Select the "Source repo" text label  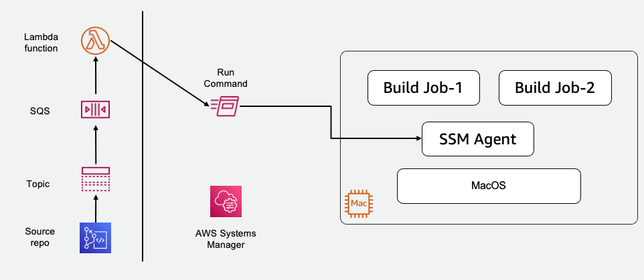[40, 237]
